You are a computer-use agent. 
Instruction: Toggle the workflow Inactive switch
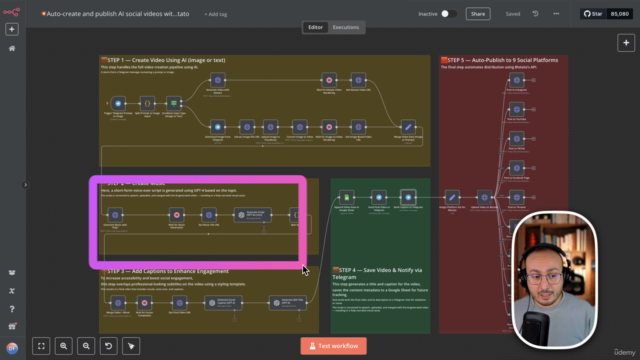coord(448,14)
